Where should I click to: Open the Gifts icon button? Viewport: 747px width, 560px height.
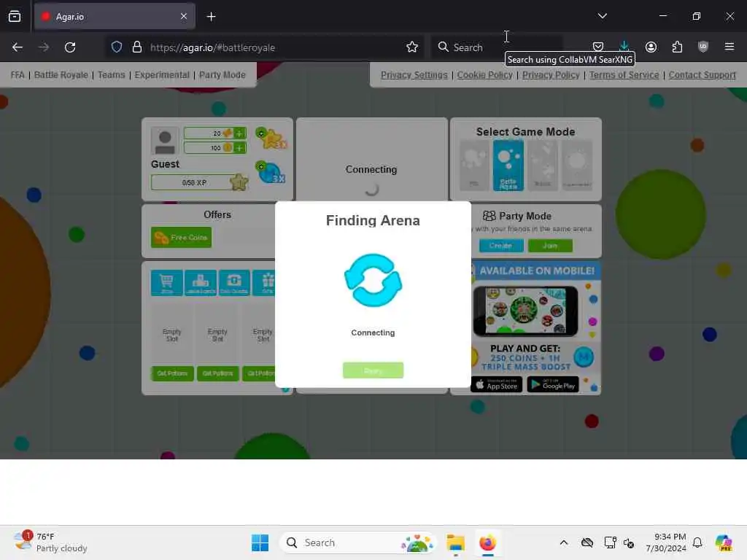click(264, 283)
